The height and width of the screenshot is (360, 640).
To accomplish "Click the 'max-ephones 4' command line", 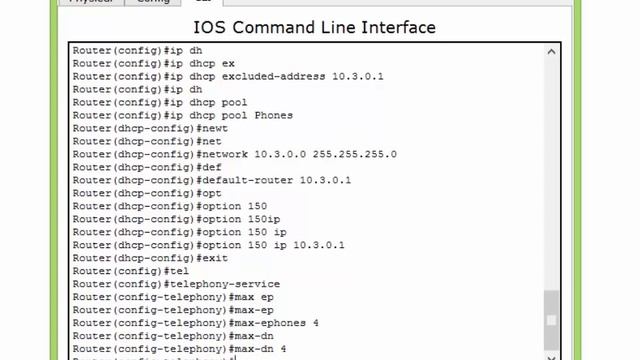I will pos(196,323).
